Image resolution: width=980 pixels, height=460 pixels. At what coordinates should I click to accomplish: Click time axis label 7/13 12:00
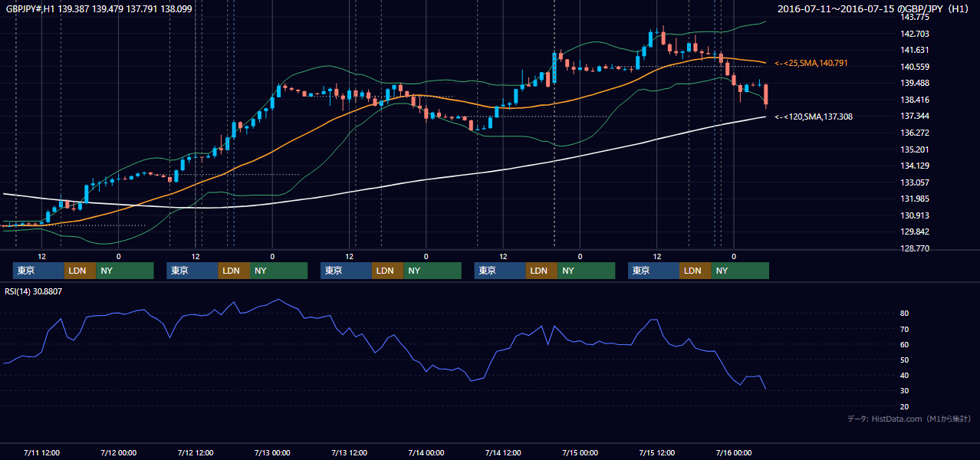(x=349, y=453)
